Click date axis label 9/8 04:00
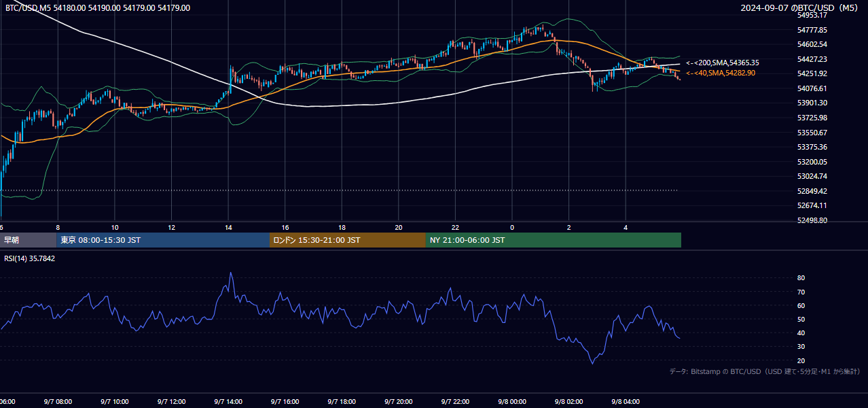 [626, 402]
